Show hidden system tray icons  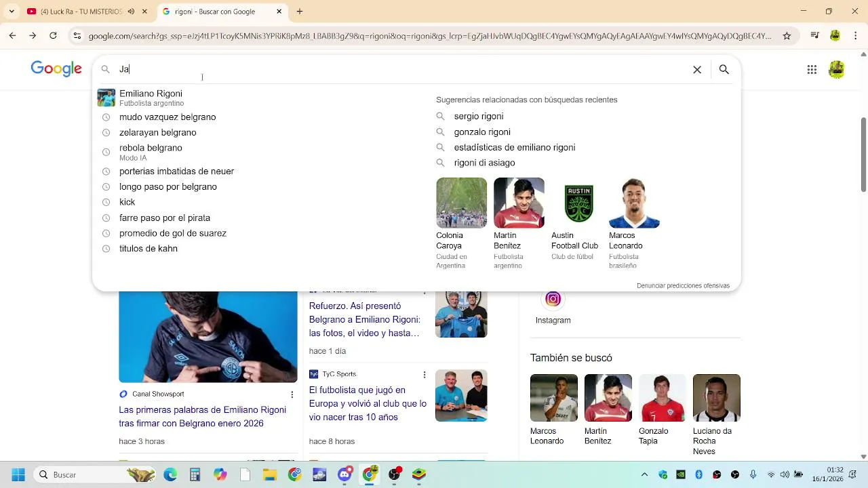[x=644, y=474]
